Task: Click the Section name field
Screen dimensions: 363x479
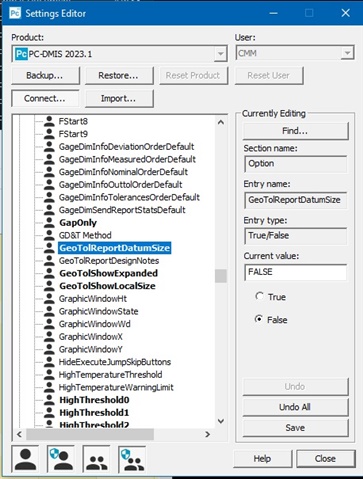Action: pyautogui.click(x=295, y=164)
